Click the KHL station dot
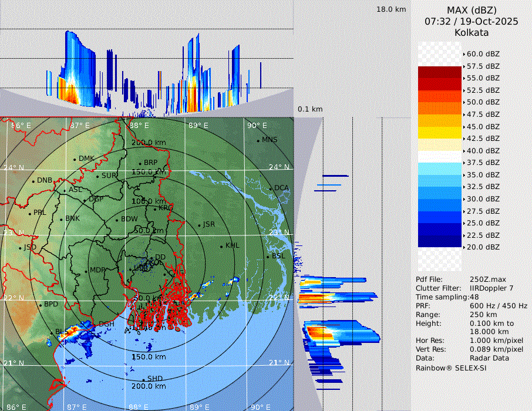This screenshot has height=411, width=532. 221,246
